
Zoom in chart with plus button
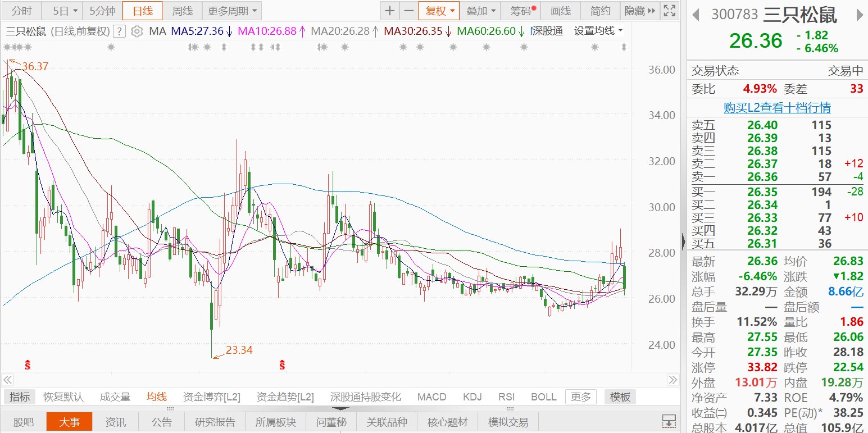tap(390, 11)
